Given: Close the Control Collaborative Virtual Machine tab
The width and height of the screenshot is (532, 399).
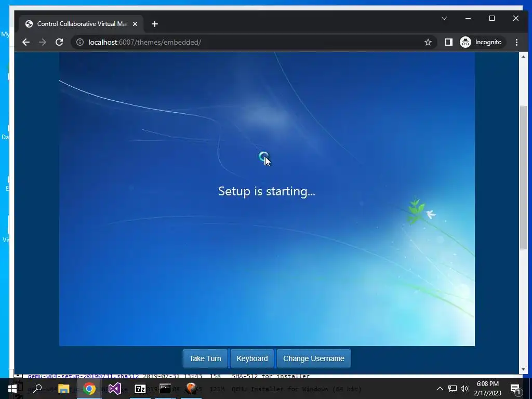Looking at the screenshot, I should tap(135, 24).
